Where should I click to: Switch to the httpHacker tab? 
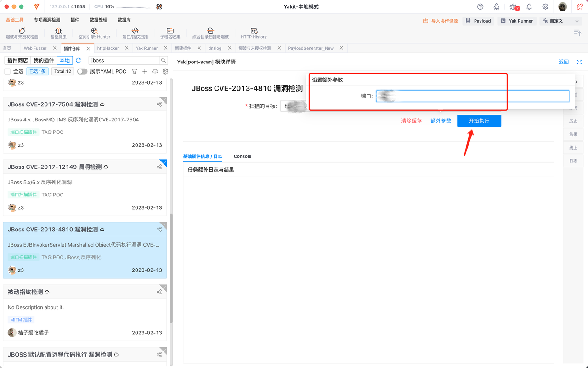click(108, 48)
